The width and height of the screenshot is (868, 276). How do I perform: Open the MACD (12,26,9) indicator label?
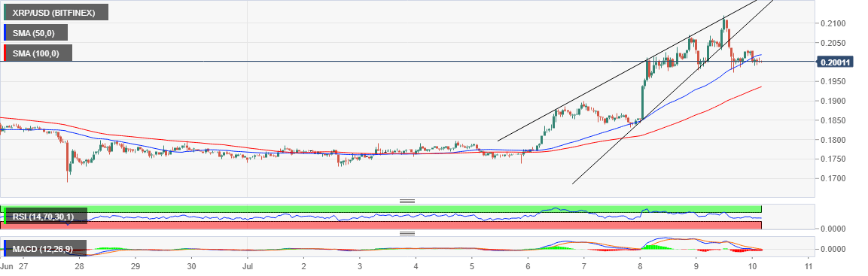(45, 249)
